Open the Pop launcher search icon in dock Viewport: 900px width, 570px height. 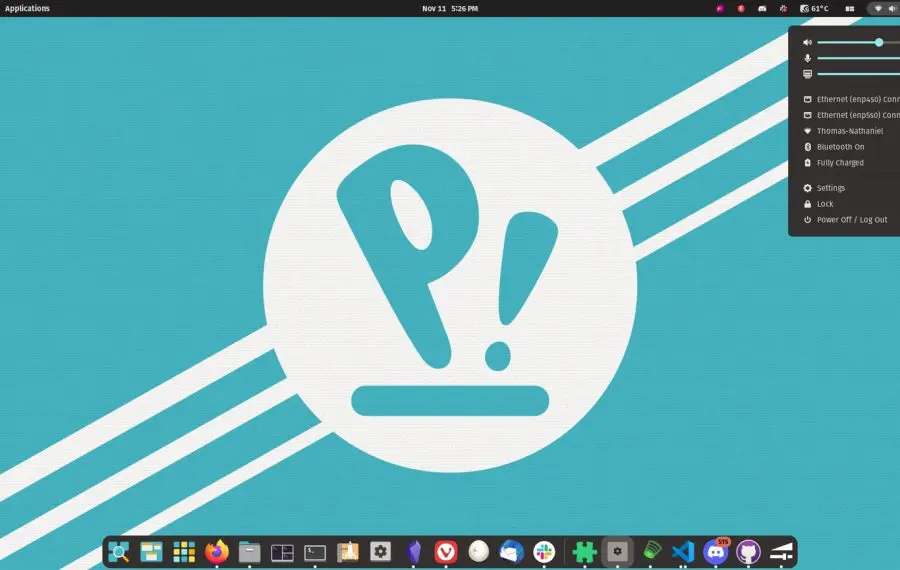pyautogui.click(x=119, y=552)
